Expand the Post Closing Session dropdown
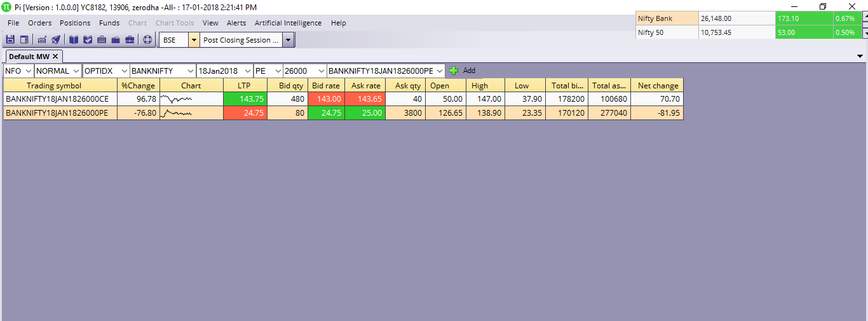The image size is (868, 321). 288,40
